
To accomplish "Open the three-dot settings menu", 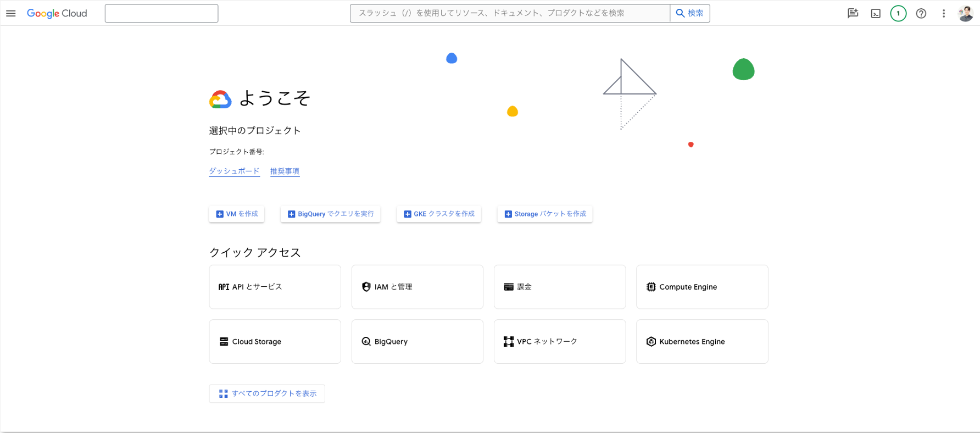I will coord(944,14).
